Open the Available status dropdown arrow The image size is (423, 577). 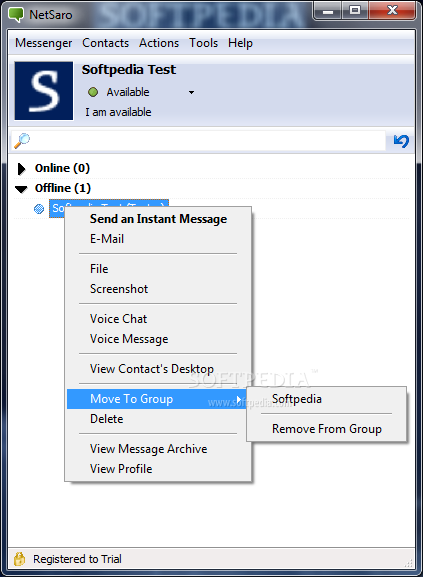click(191, 92)
